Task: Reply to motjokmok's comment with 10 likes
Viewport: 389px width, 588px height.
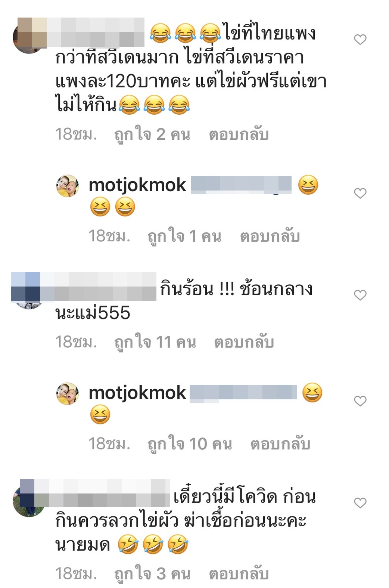Action: [280, 444]
